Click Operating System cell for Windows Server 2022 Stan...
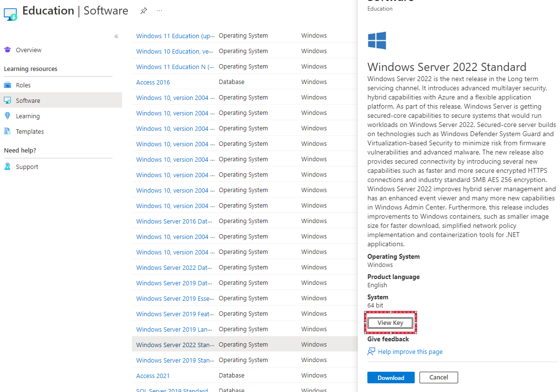This screenshot has width=560, height=392. pos(243,345)
